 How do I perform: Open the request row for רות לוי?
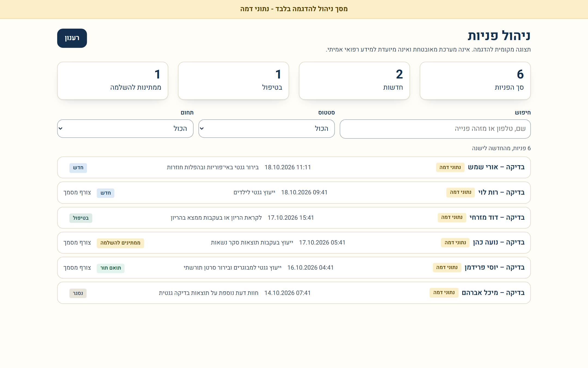(294, 192)
